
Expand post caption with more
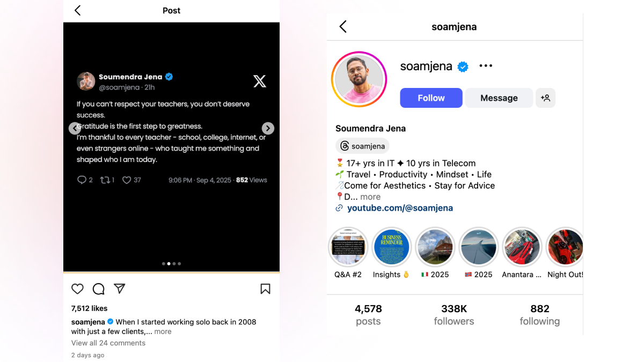[x=163, y=331]
